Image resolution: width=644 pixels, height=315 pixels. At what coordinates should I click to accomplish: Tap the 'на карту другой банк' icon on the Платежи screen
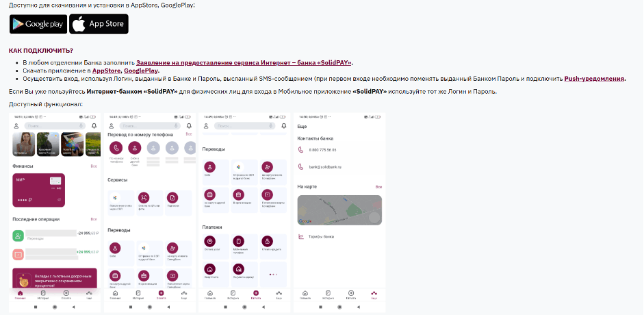click(210, 194)
